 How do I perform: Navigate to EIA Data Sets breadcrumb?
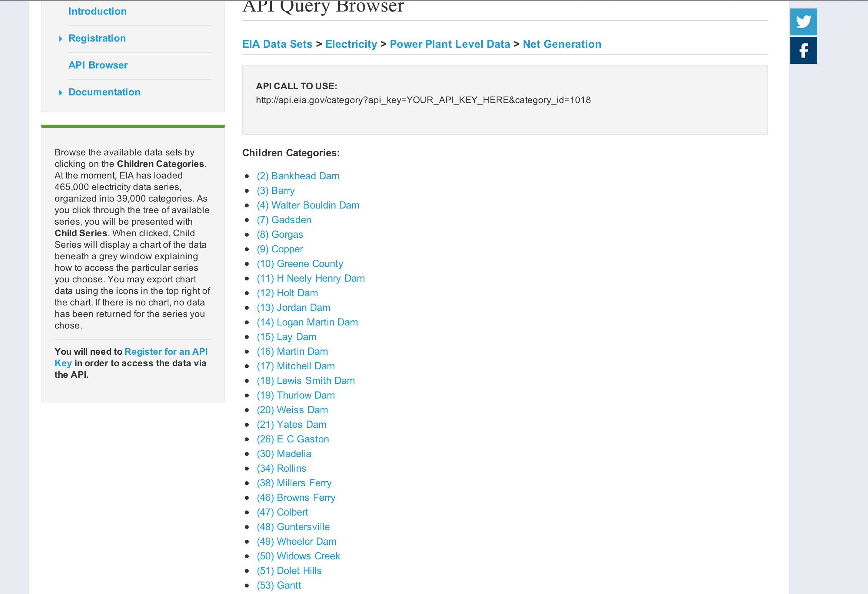pos(277,44)
